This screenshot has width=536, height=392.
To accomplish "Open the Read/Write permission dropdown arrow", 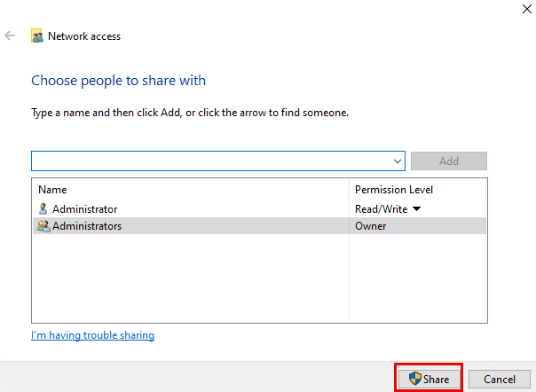I will [x=416, y=209].
